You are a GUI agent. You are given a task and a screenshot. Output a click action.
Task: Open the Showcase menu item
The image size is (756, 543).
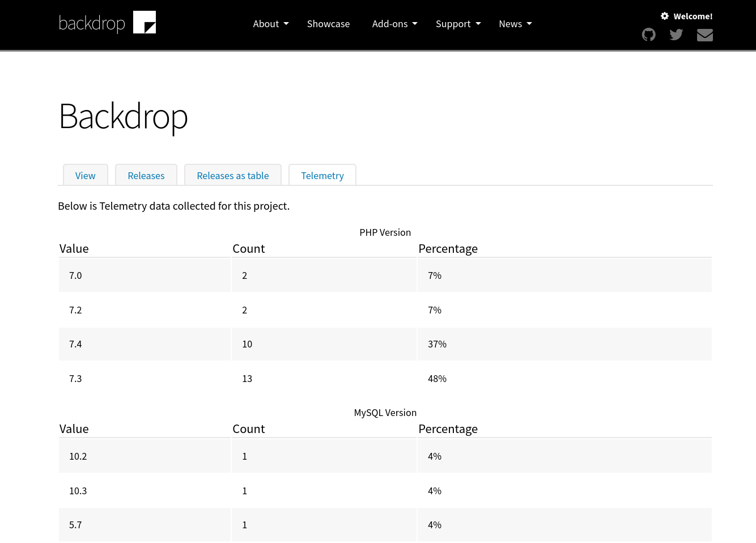tap(328, 24)
